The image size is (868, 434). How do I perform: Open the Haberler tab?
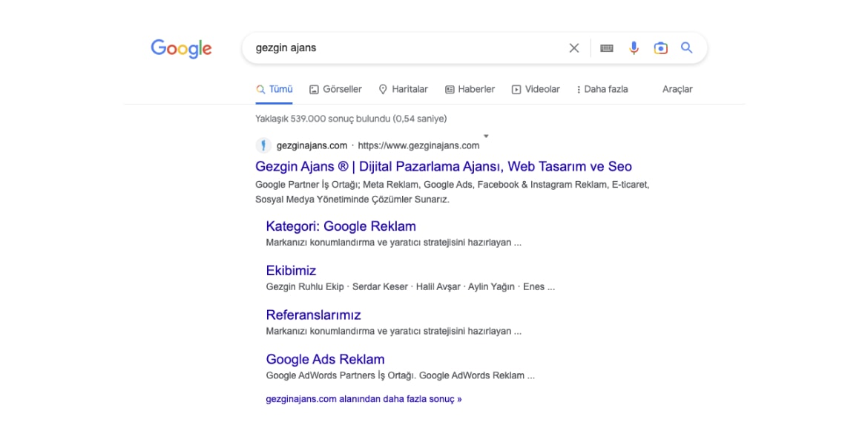tap(470, 89)
